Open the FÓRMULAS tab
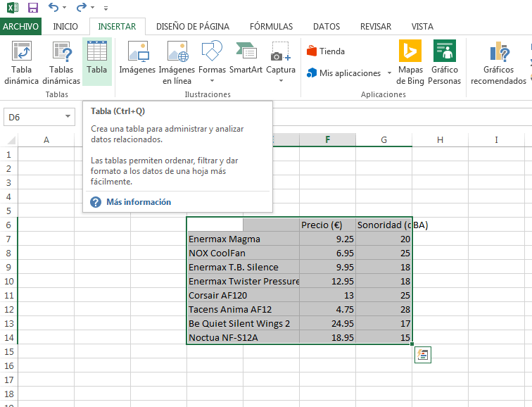Image resolution: width=532 pixels, height=407 pixels. [x=271, y=27]
